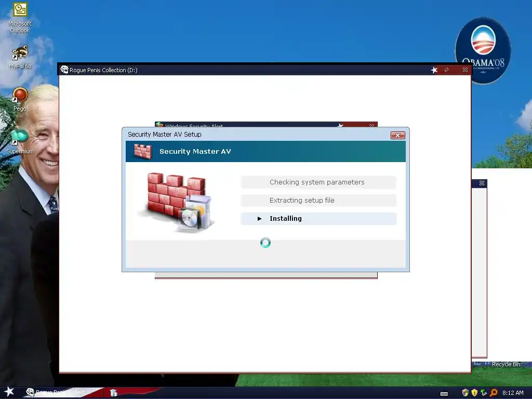Image resolution: width=532 pixels, height=399 pixels.
Task: Click the Security Master AV Setup title bar text
Action: [x=165, y=135]
